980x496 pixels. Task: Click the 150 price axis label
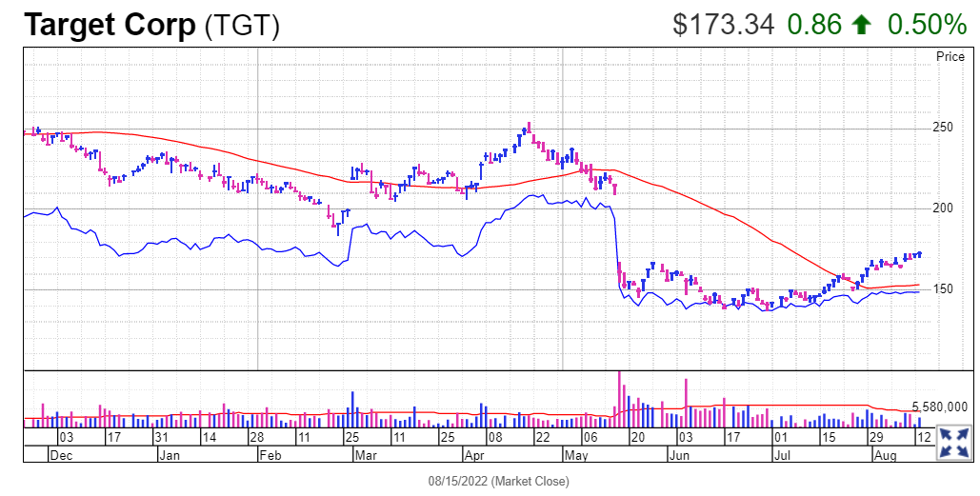(x=943, y=289)
